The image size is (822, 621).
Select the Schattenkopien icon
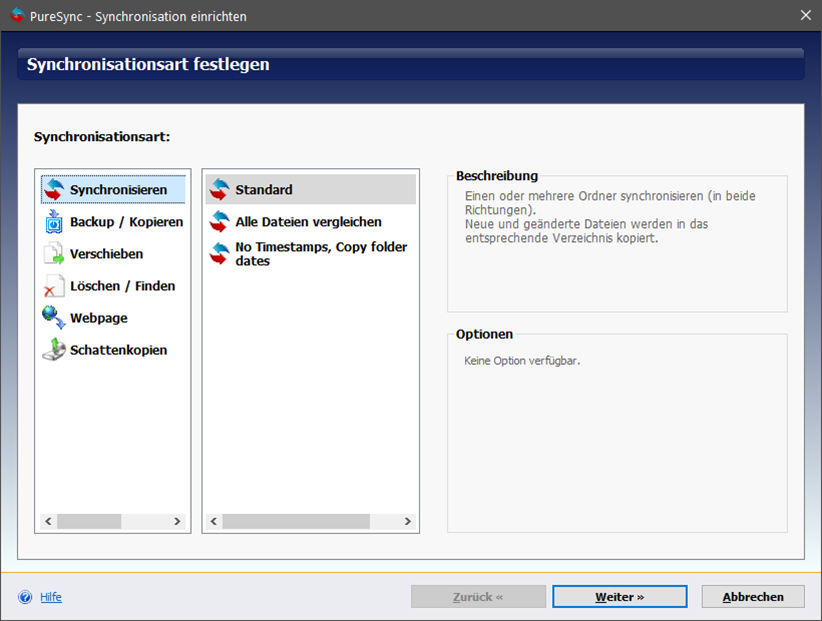[x=54, y=350]
